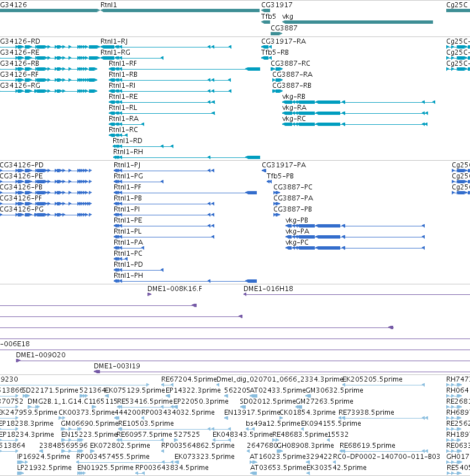
Task: Click EST RE68619.5prime
Action: 384,451
